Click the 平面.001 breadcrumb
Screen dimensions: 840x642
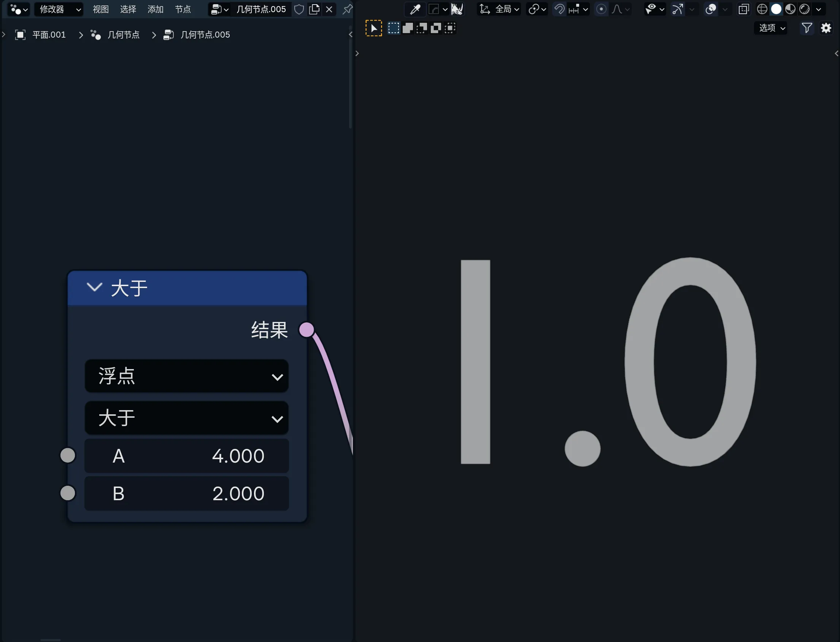[x=41, y=35]
